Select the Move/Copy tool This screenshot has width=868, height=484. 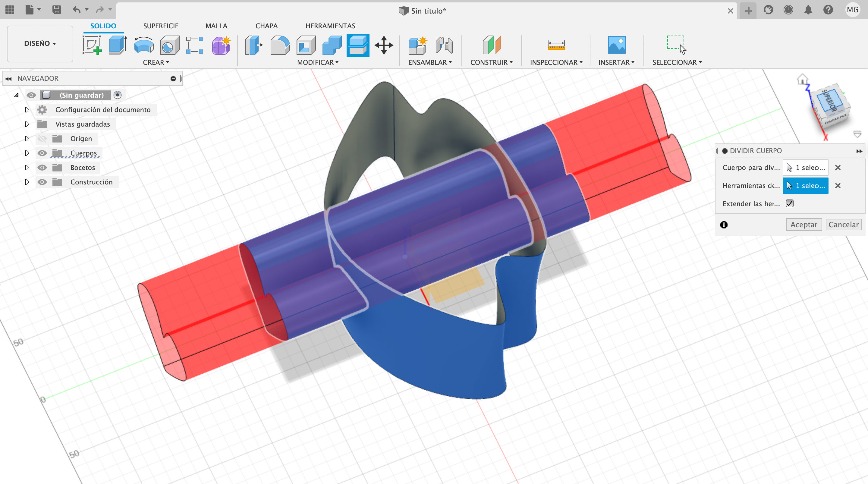point(384,45)
